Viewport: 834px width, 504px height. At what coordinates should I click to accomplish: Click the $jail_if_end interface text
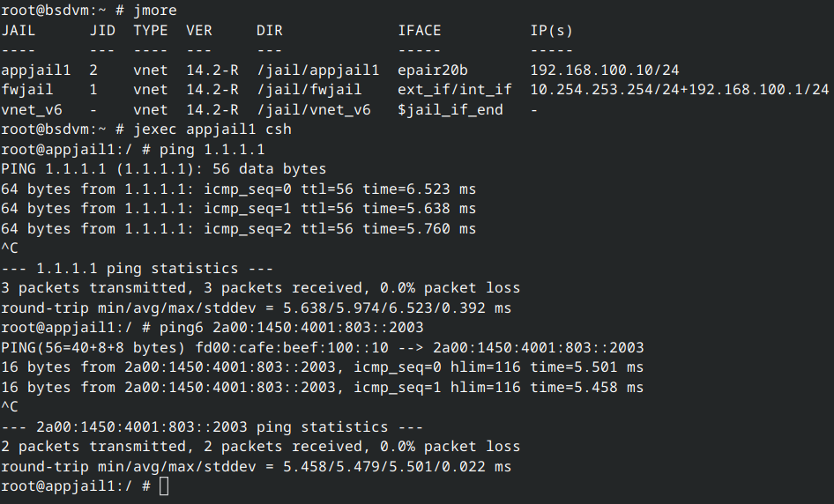pos(450,110)
